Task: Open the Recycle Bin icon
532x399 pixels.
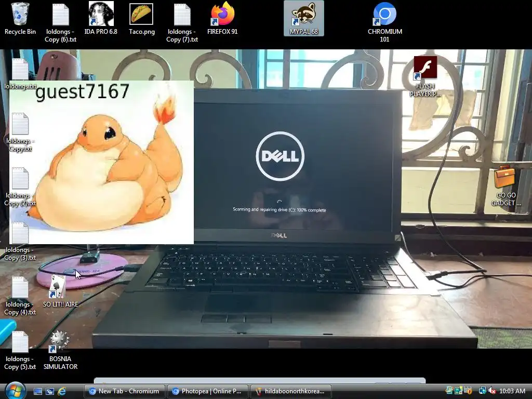Action: point(20,19)
